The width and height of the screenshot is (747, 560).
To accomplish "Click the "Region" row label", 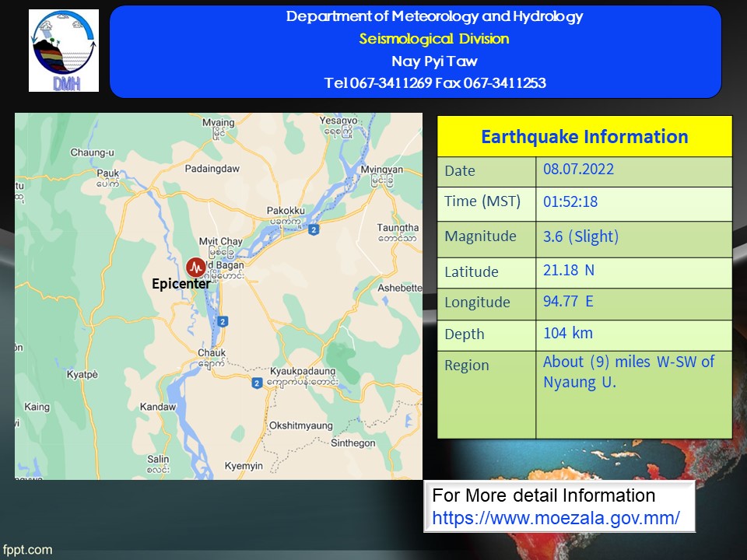I will (467, 366).
